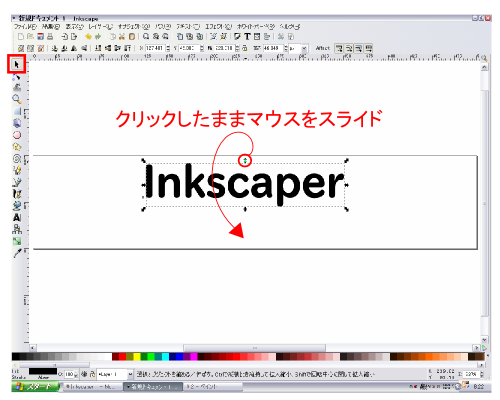Open the Layer menu (レイヤー)
The height and width of the screenshot is (400, 500).
[x=101, y=26]
